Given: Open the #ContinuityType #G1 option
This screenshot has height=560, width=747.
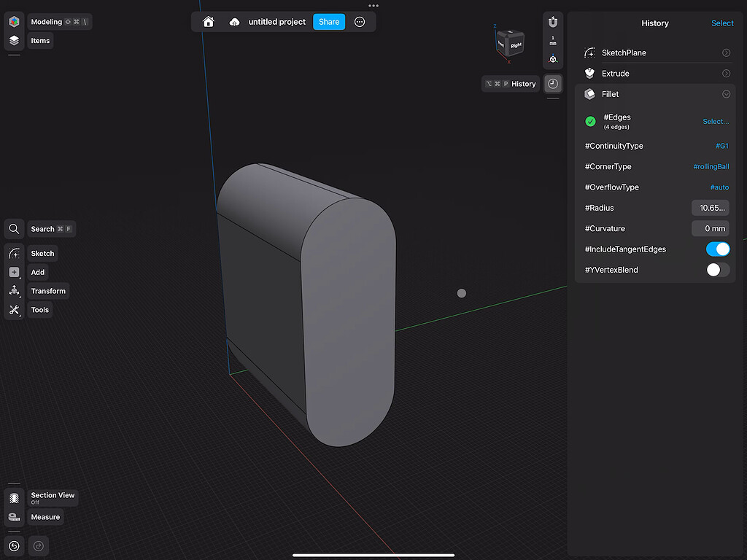Looking at the screenshot, I should (721, 146).
